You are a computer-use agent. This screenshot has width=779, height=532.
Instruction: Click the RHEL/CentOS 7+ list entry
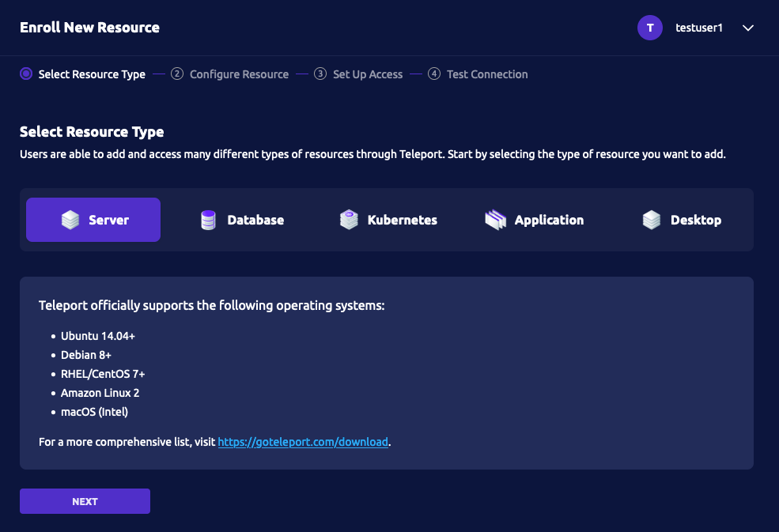(x=103, y=374)
